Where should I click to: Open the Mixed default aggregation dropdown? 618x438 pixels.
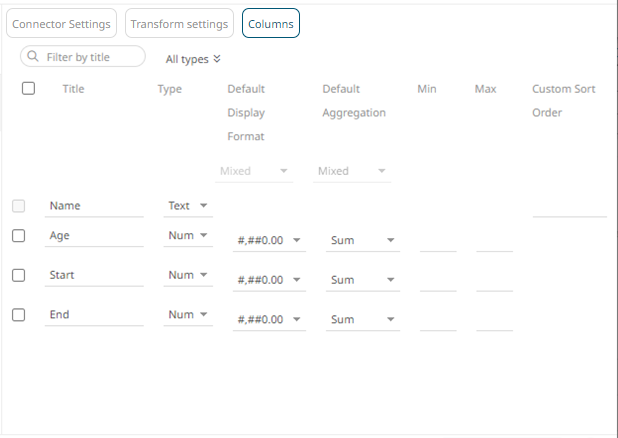pyautogui.click(x=352, y=171)
